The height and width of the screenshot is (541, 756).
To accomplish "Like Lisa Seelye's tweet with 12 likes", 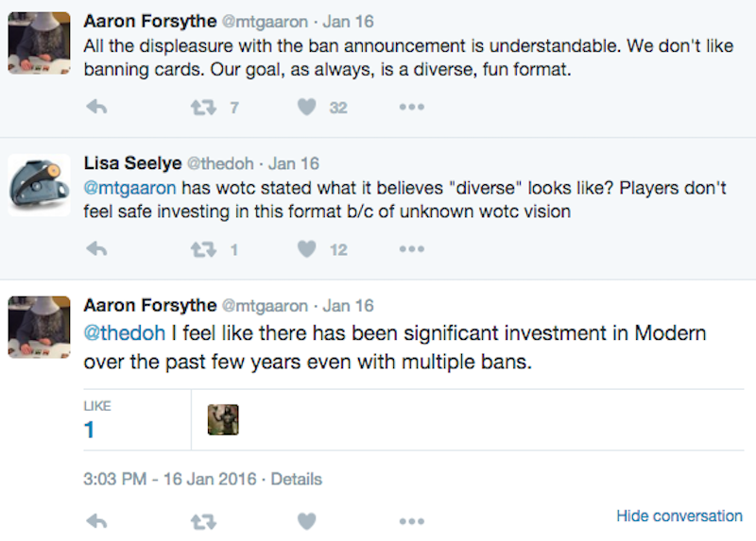I will (x=306, y=249).
